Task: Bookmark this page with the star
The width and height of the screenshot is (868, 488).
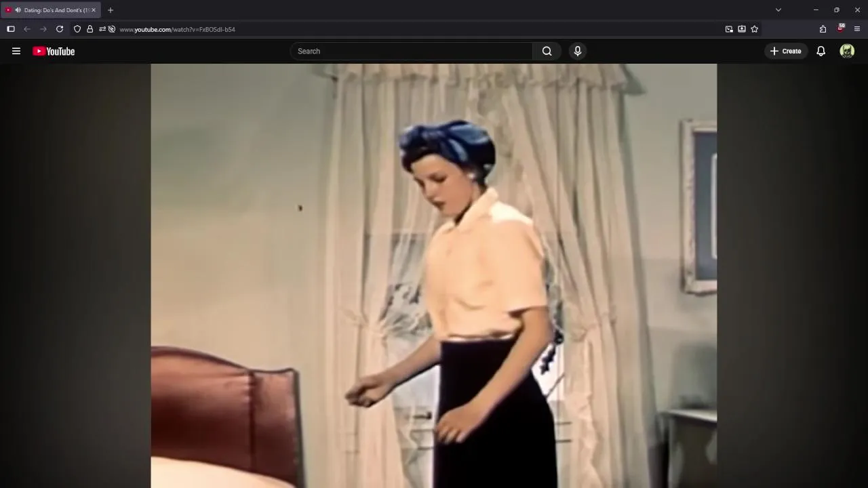Action: [754, 29]
